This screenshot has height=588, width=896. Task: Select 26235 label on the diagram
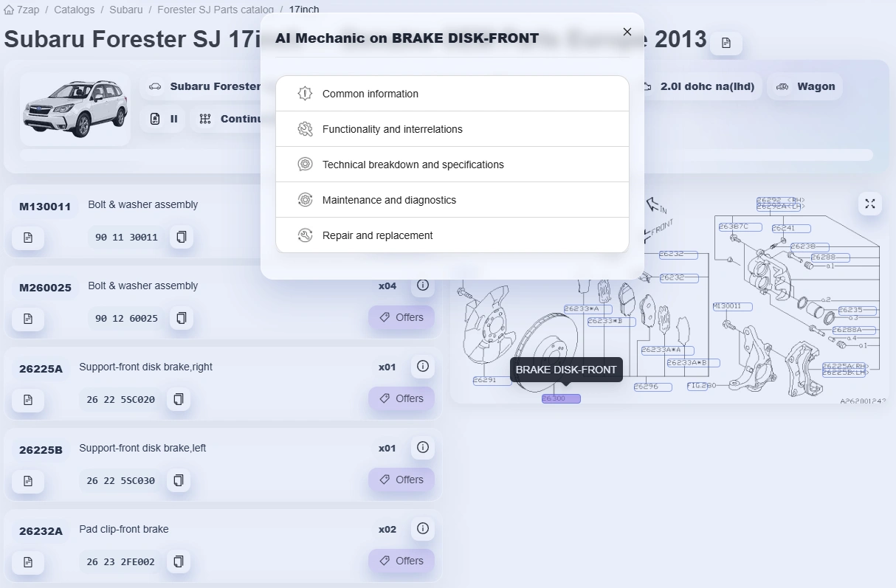856,311
